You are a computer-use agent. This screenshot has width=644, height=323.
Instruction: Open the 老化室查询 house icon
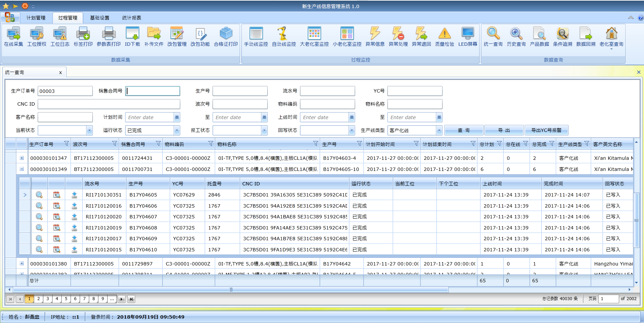pyautogui.click(x=611, y=37)
